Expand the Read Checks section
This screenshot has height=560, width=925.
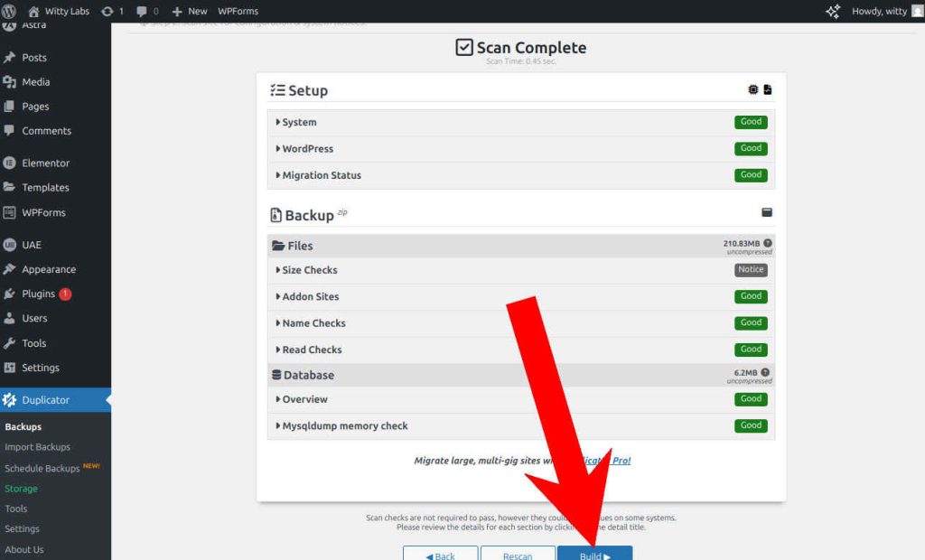click(521, 350)
